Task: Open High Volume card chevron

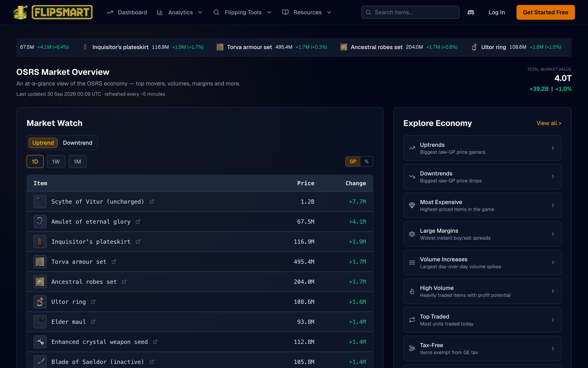Action: [x=553, y=291]
